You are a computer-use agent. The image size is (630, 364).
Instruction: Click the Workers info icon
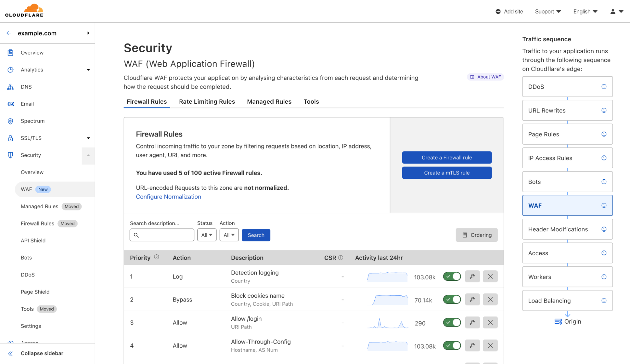(604, 277)
